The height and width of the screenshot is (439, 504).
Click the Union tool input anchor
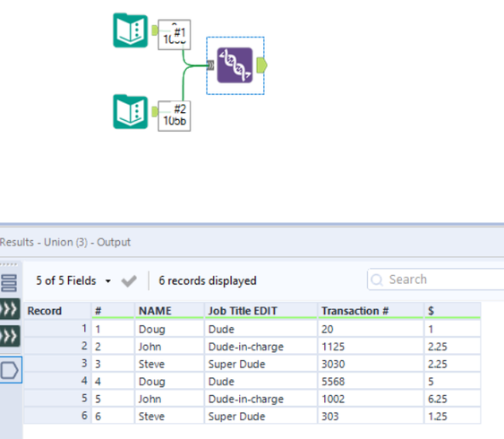pos(211,65)
